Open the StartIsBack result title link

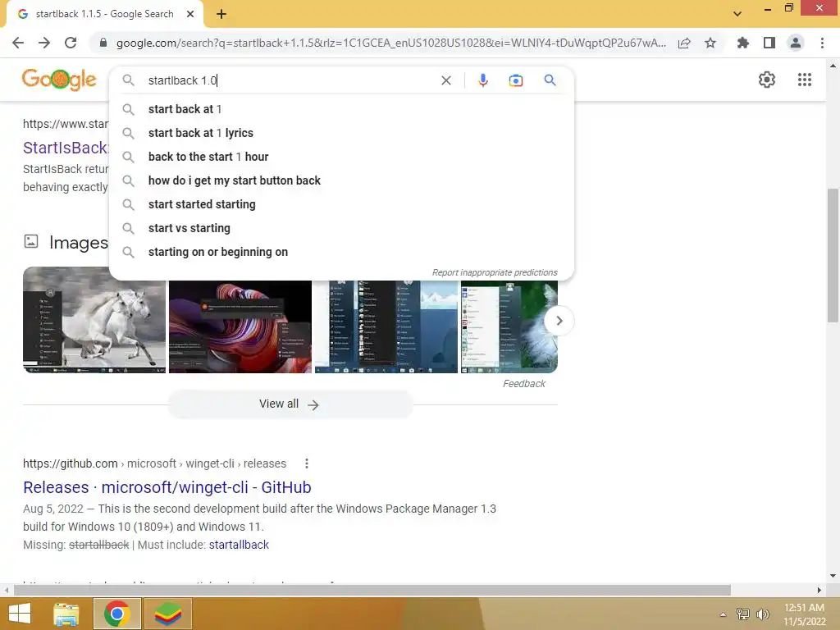(66, 148)
